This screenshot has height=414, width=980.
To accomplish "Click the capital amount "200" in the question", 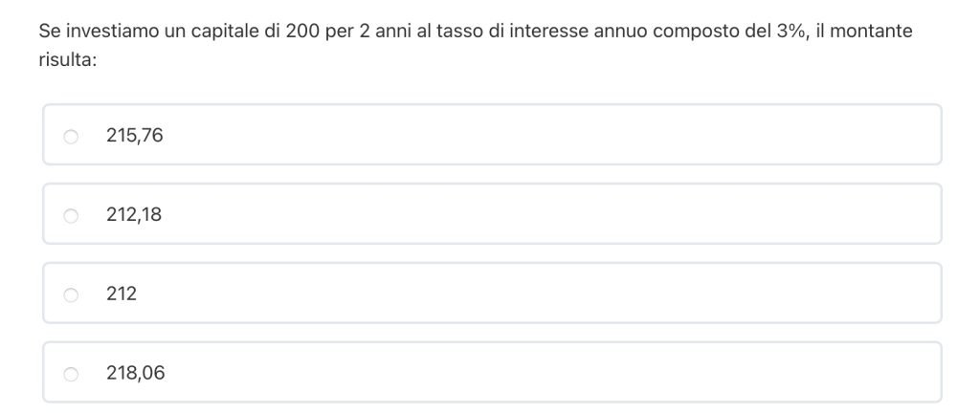I will coord(302,31).
